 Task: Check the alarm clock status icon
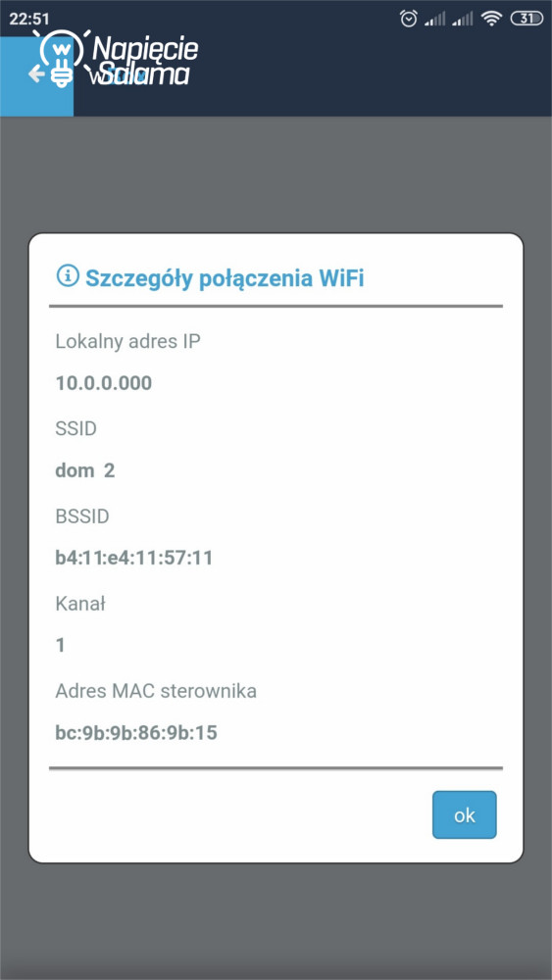point(409,19)
